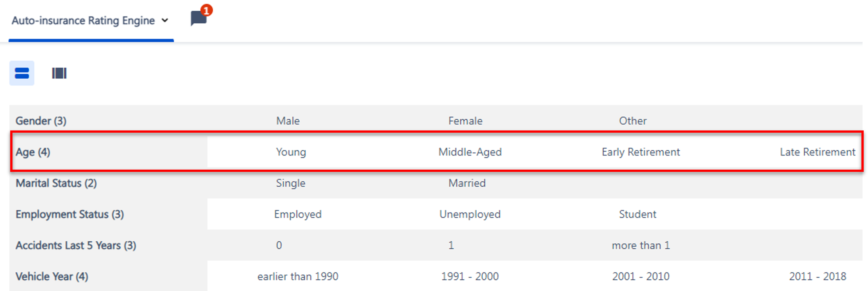Screen dimensions: 868x291
Task: Select the Gender (3) parameter row
Action: click(x=436, y=121)
